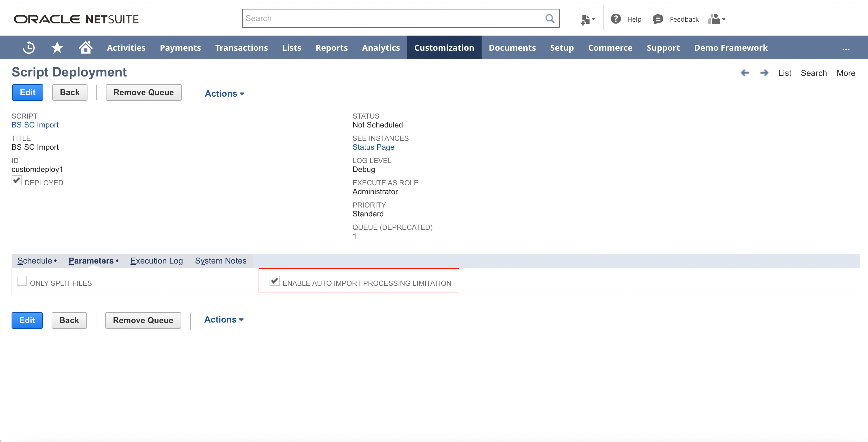The width and height of the screenshot is (868, 442).
Task: Switch to the System Notes tab
Action: coord(221,261)
